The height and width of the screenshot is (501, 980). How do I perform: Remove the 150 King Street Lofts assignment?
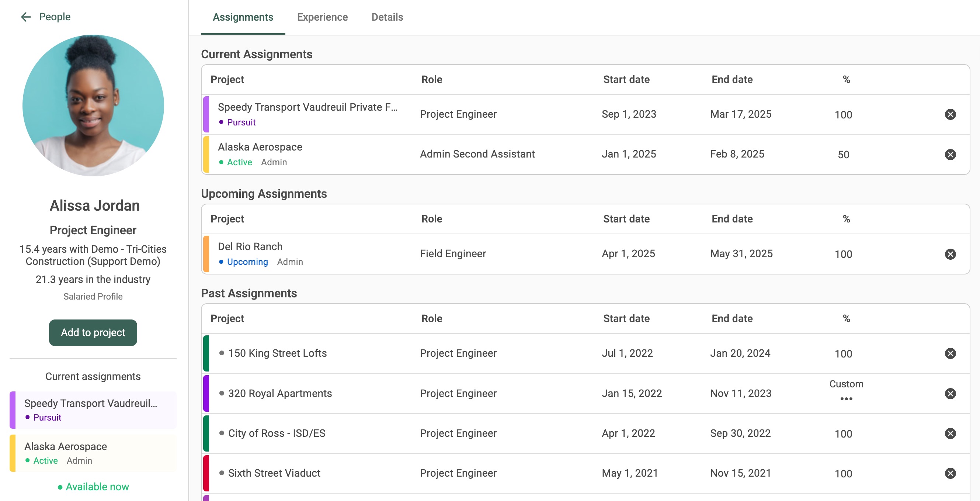point(950,353)
